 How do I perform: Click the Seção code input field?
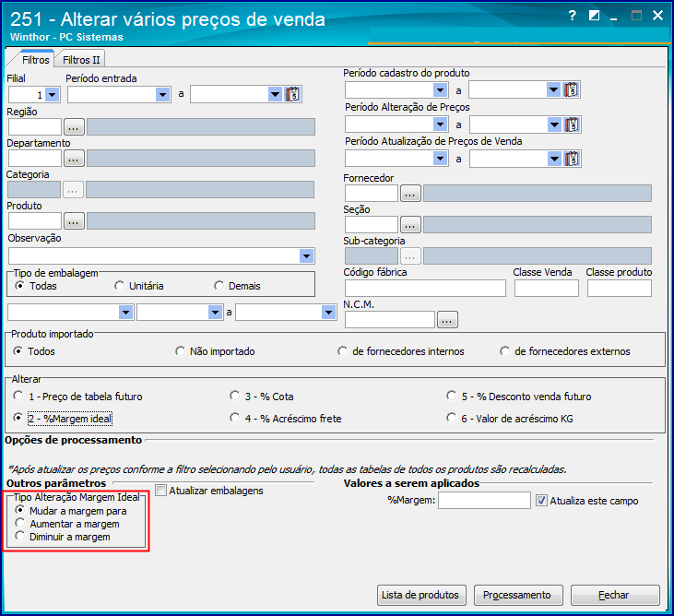[x=372, y=225]
